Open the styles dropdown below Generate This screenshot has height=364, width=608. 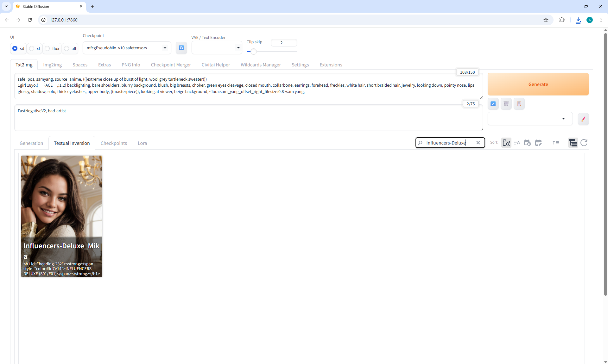coord(530,119)
